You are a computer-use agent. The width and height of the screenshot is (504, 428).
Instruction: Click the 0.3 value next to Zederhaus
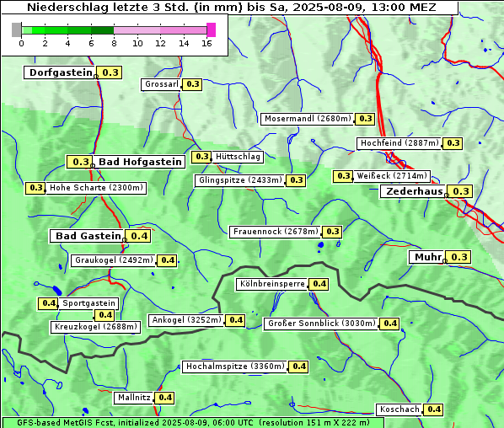point(460,191)
